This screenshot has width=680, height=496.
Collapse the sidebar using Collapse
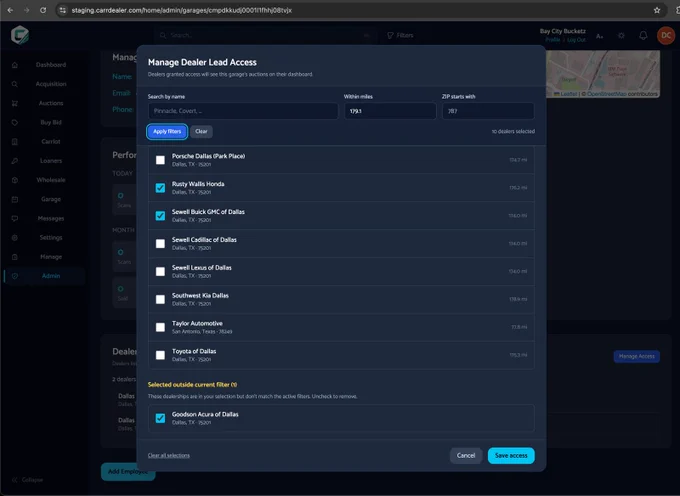(28, 480)
